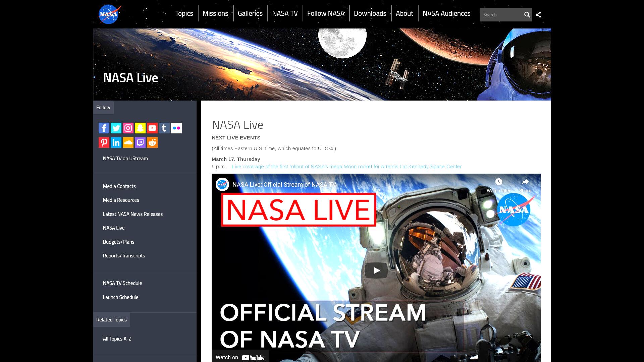The height and width of the screenshot is (362, 644).
Task: Open Reports/Transcripts link
Action: [x=124, y=256]
